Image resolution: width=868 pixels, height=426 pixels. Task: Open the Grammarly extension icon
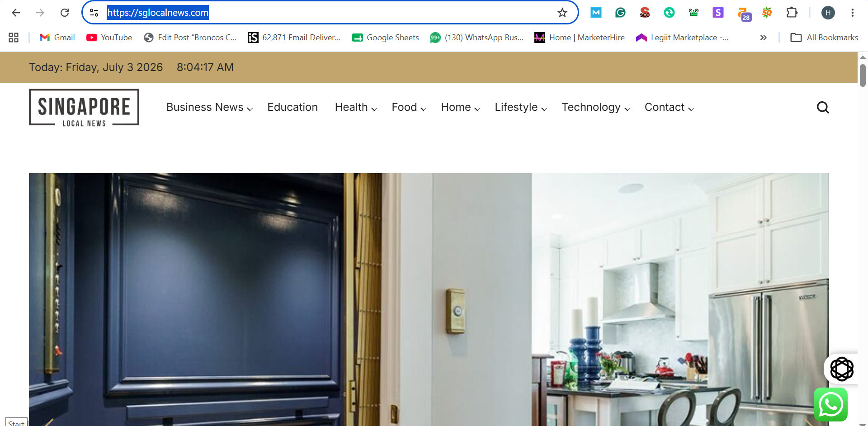620,13
